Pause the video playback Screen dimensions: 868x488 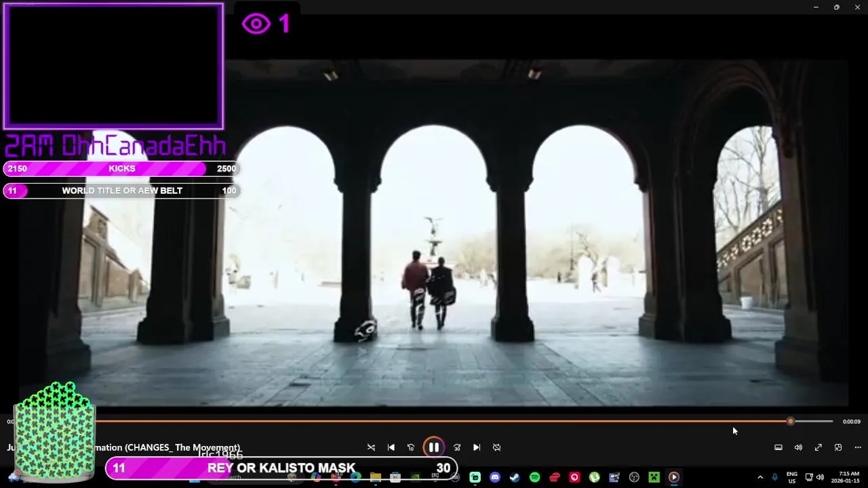coord(433,447)
